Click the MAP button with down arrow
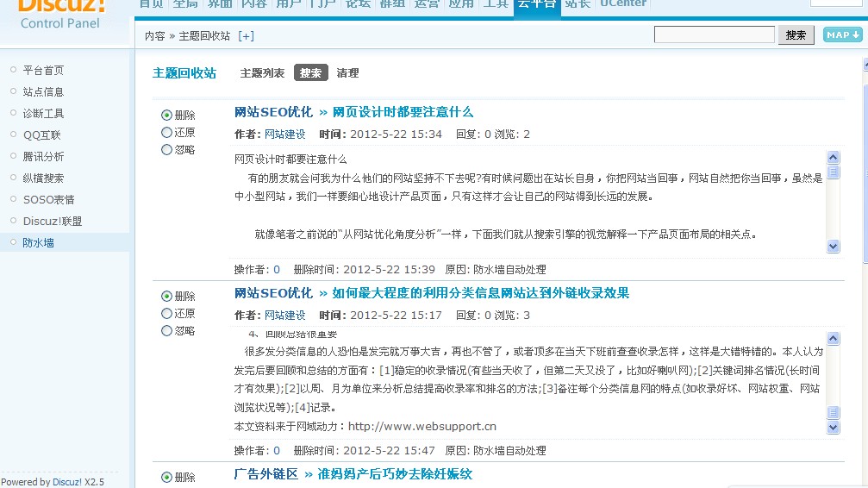The width and height of the screenshot is (868, 488). pos(842,34)
